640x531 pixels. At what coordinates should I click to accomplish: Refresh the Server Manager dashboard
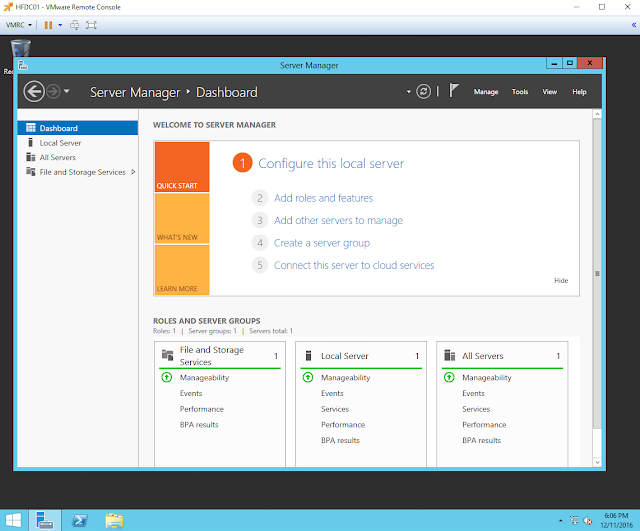point(423,91)
